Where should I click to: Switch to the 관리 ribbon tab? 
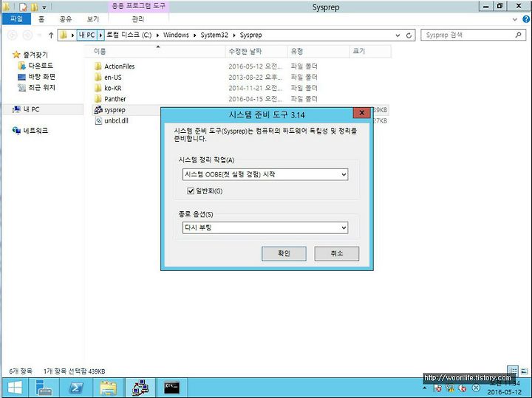coord(138,19)
